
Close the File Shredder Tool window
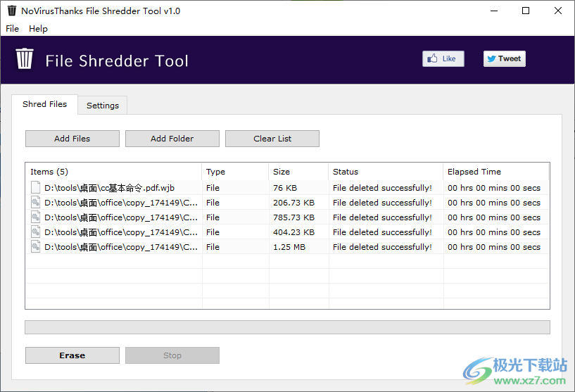(x=558, y=11)
